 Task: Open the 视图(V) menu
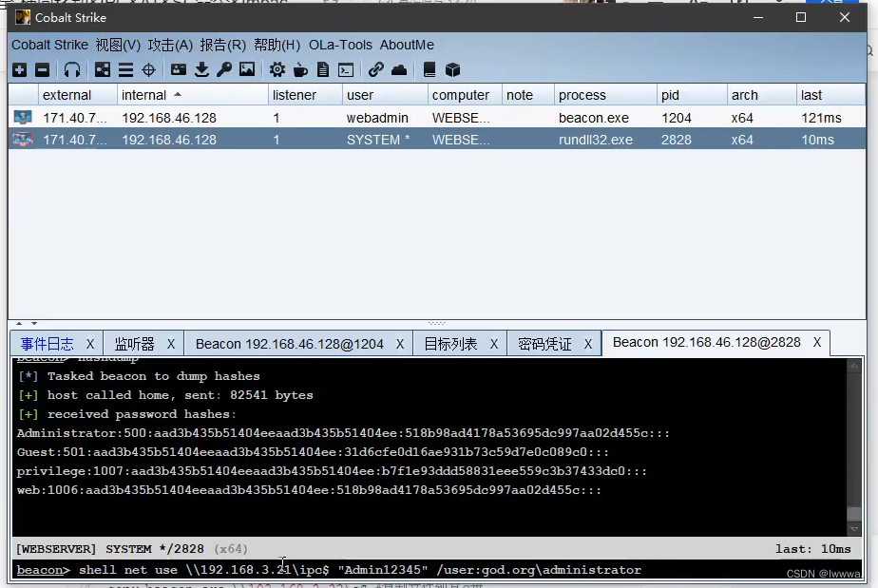pyautogui.click(x=118, y=45)
